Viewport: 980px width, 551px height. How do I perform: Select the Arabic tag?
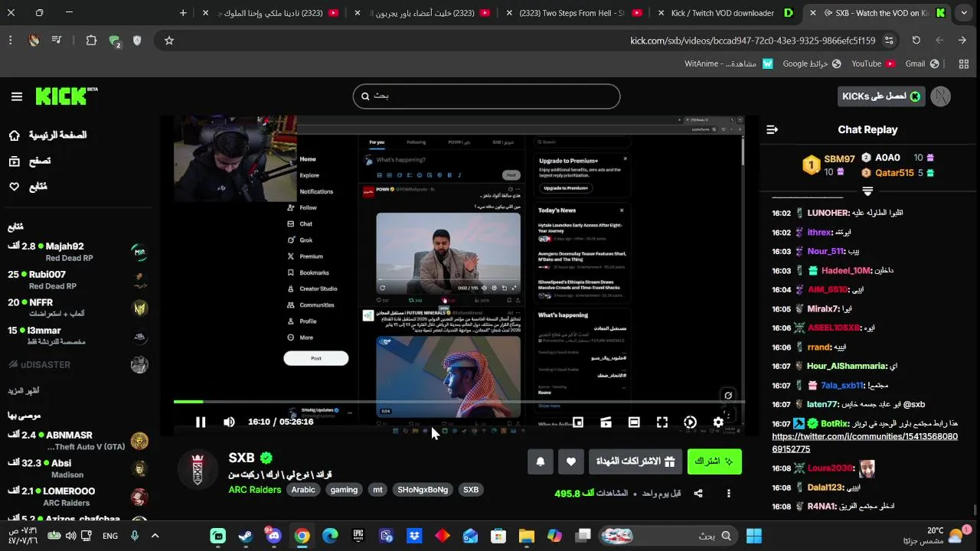303,490
